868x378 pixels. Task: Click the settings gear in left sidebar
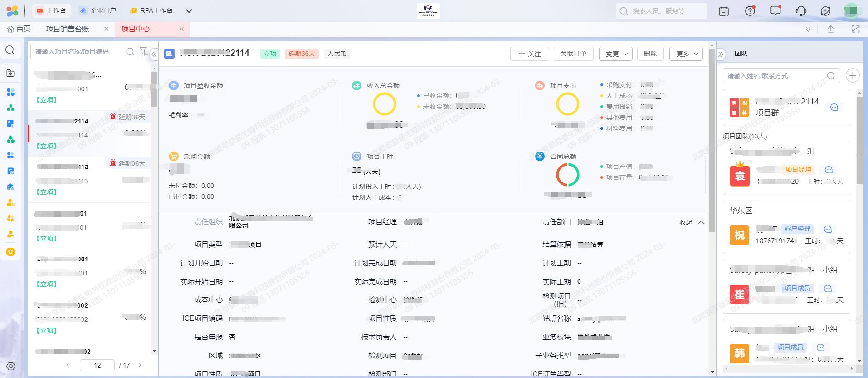pos(11,366)
